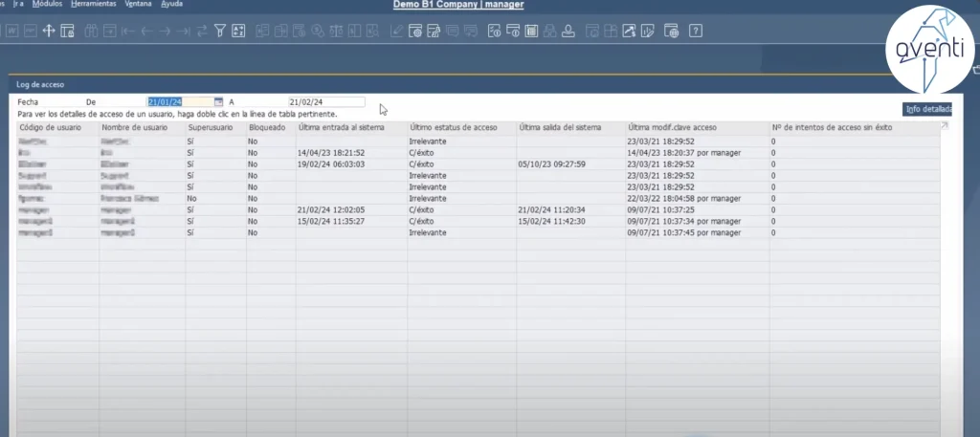
Task: Click the stamp-shaped toolbar icon
Action: point(568,31)
